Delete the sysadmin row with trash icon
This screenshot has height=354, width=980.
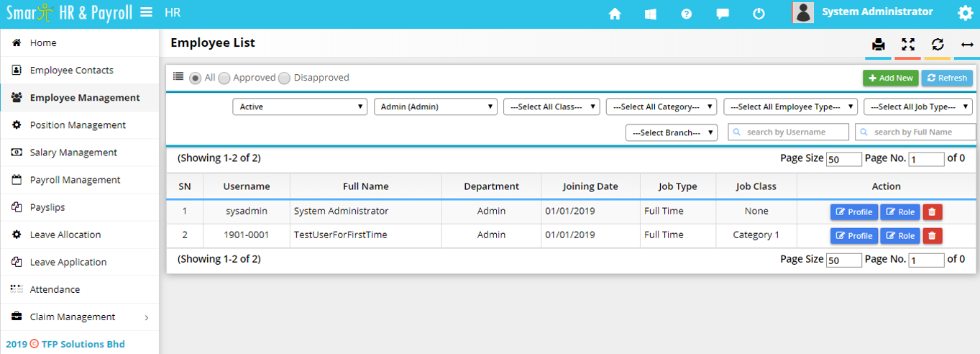click(932, 212)
